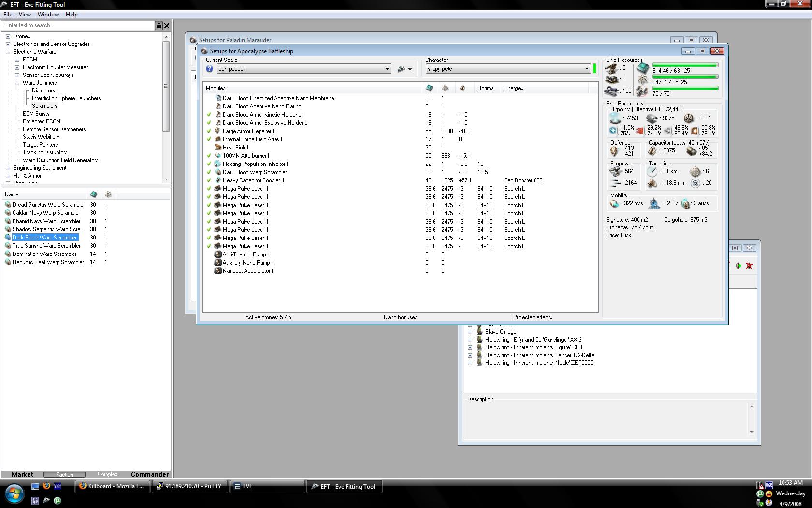Click the Optimal column header
Screen dimensions: 812x508
point(486,88)
